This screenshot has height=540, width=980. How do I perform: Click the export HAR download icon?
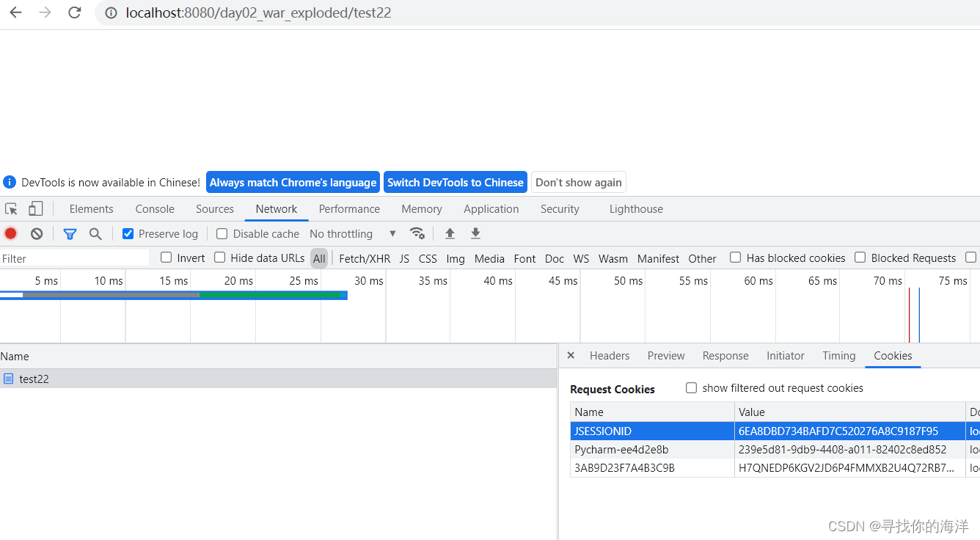(x=475, y=233)
